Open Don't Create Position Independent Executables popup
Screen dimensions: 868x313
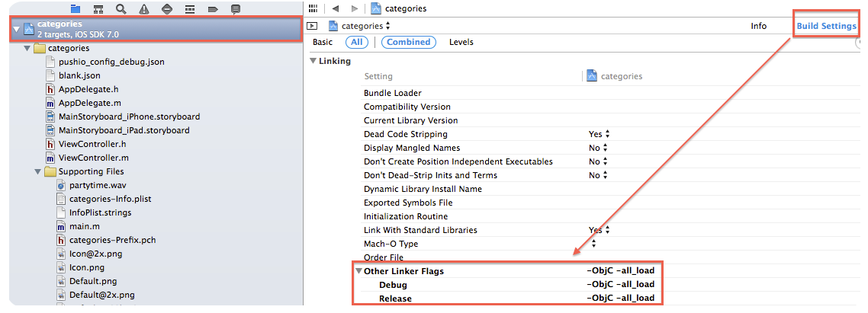pos(599,161)
